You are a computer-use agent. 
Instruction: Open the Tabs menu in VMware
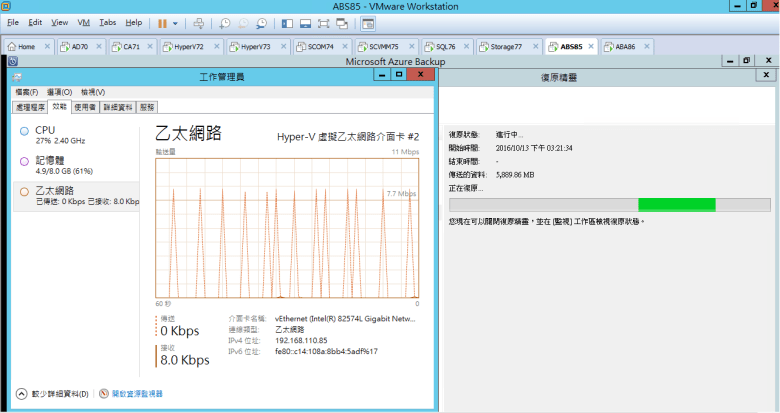[x=108, y=22]
